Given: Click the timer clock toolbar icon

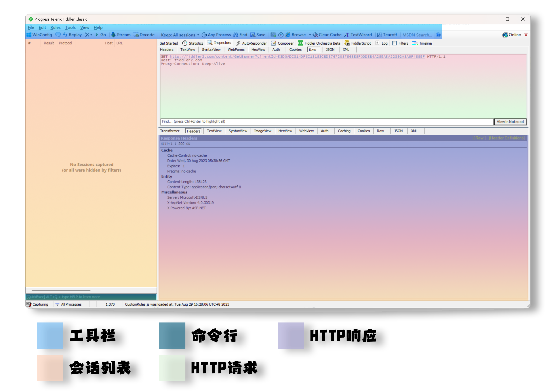Looking at the screenshot, I should coord(281,35).
